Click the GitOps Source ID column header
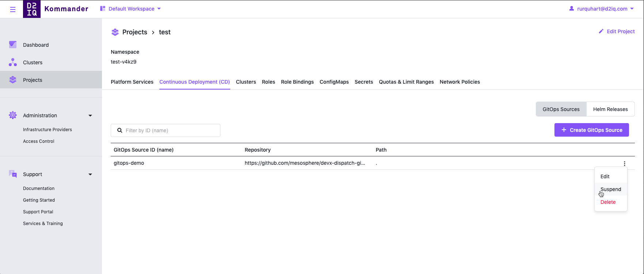The image size is (644, 274). click(144, 150)
